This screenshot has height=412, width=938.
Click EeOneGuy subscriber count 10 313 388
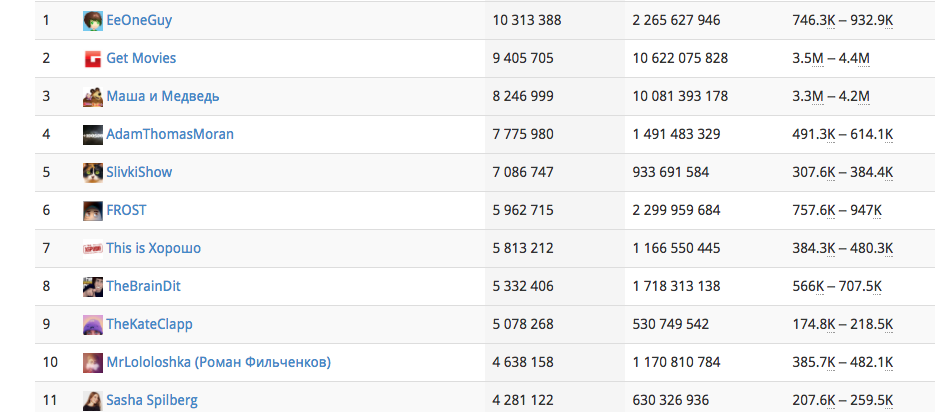pos(527,20)
